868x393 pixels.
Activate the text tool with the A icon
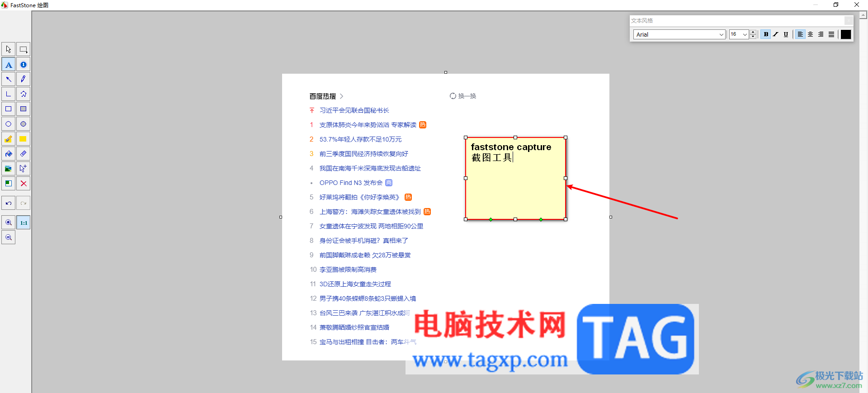pyautogui.click(x=9, y=65)
